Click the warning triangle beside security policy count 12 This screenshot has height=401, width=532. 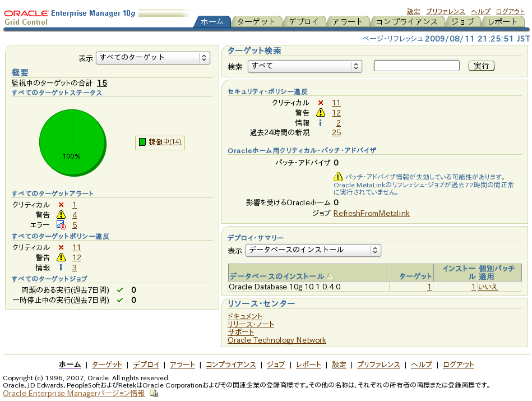click(321, 113)
